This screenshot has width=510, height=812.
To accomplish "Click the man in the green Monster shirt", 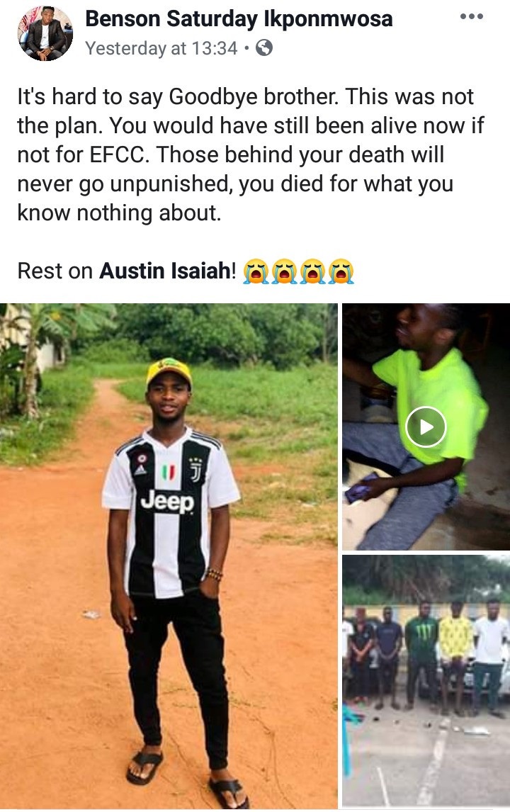I will pos(421,653).
